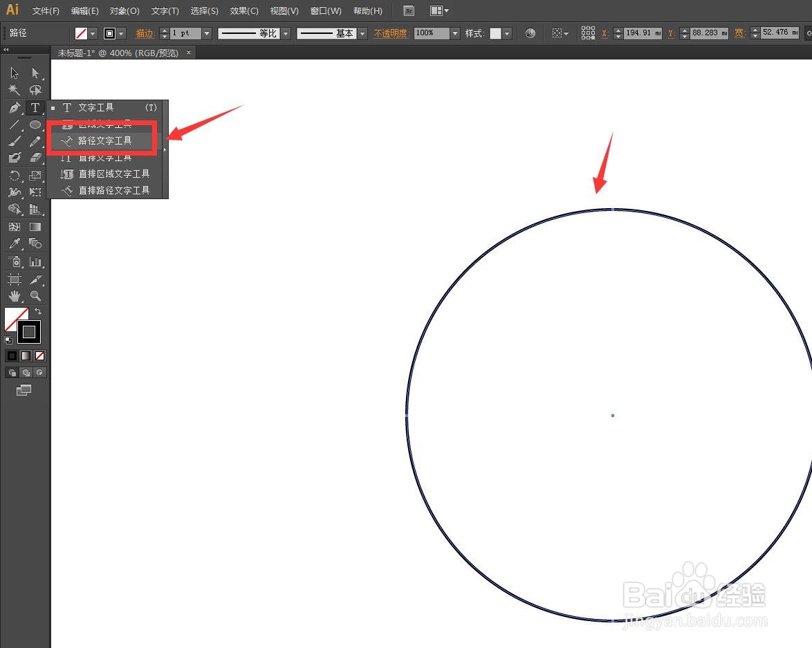Select the Symbol Sprayer tool
This screenshot has width=812, height=648.
tap(15, 261)
